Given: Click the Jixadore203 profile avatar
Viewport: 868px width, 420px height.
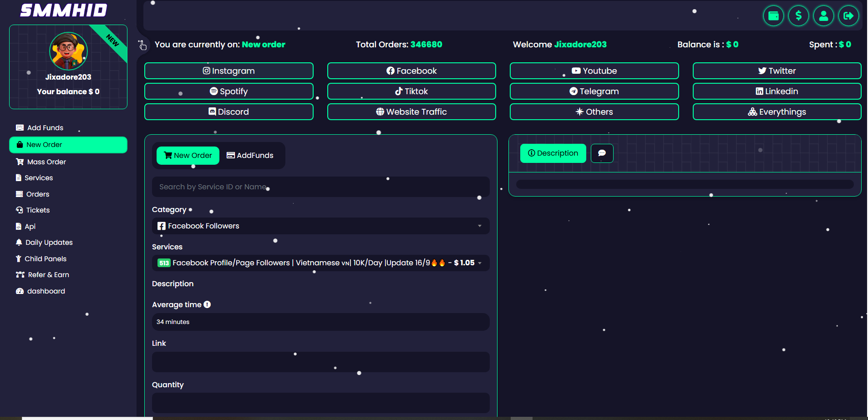Looking at the screenshot, I should pos(68,51).
